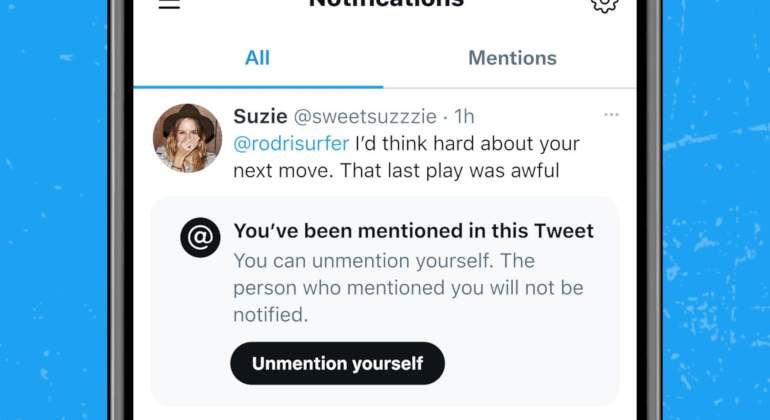Open Suzie's profile picture
This screenshot has width=770, height=420.
coord(188,138)
